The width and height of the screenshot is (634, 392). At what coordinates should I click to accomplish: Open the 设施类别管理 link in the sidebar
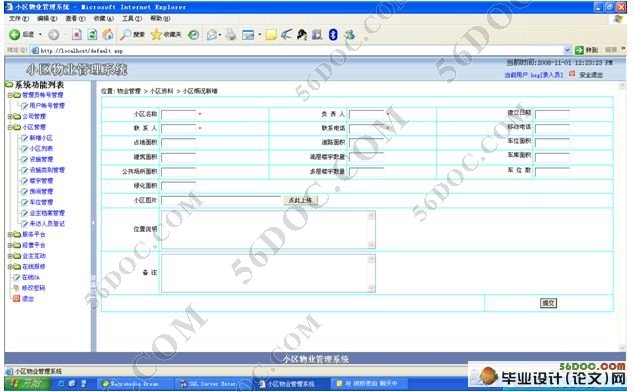tap(47, 170)
